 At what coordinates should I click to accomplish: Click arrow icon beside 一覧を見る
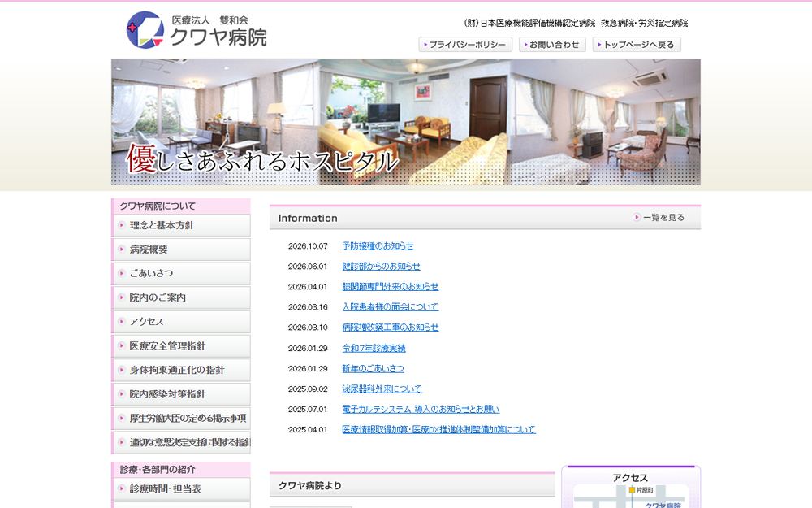click(x=637, y=217)
